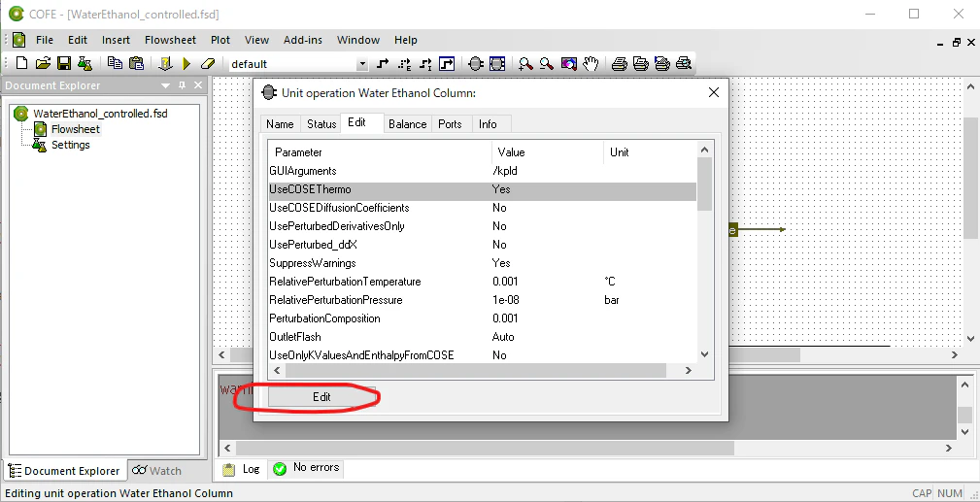Click parameter list horizontal scroll right arrow
The height and width of the screenshot is (502, 980).
[688, 370]
